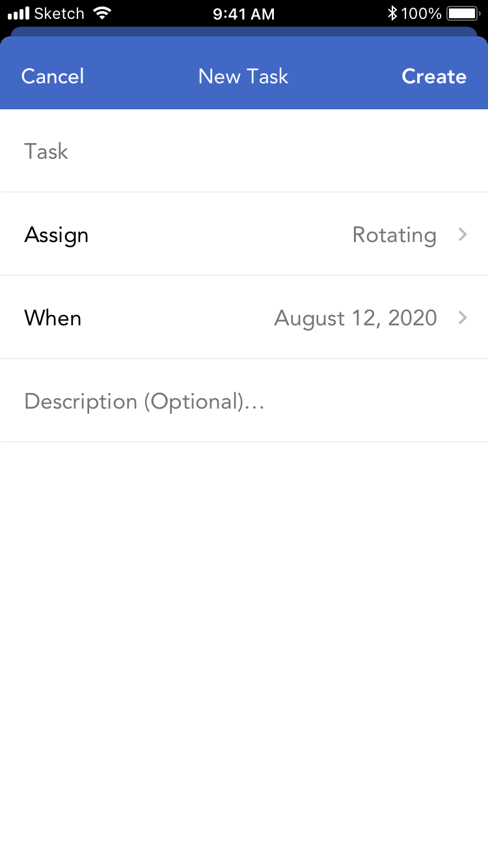Tap the Cancel button

[x=53, y=76]
